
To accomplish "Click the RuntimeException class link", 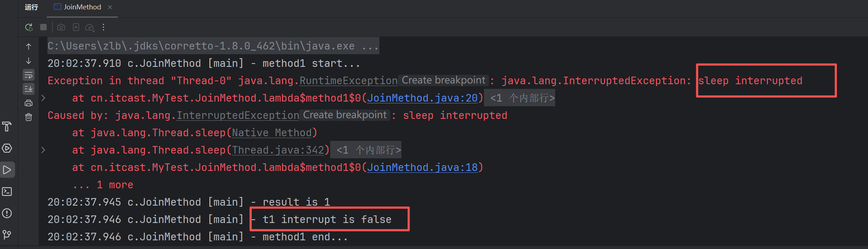I will pyautogui.click(x=348, y=81).
